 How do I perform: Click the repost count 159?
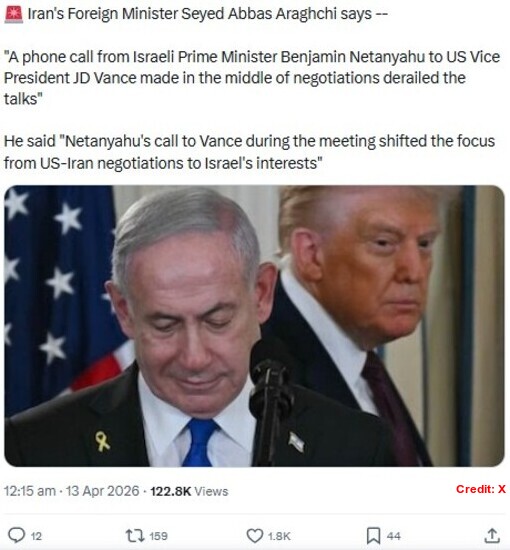point(159,536)
